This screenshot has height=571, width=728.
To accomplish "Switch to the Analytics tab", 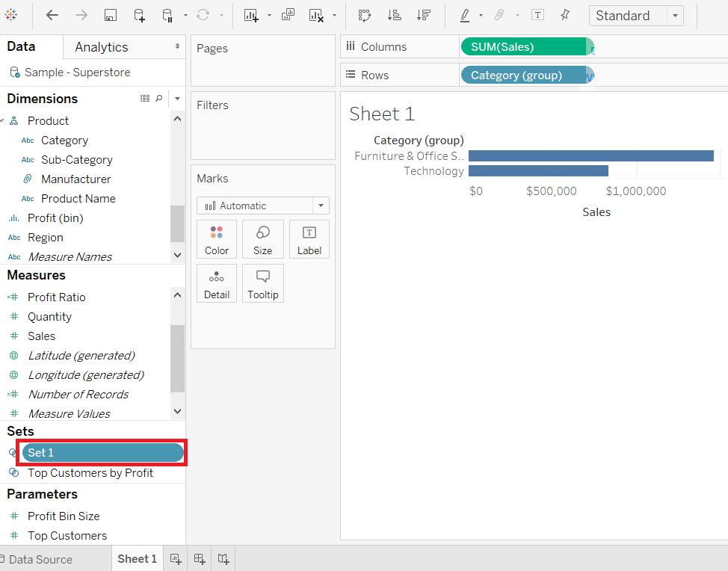I will coord(101,47).
